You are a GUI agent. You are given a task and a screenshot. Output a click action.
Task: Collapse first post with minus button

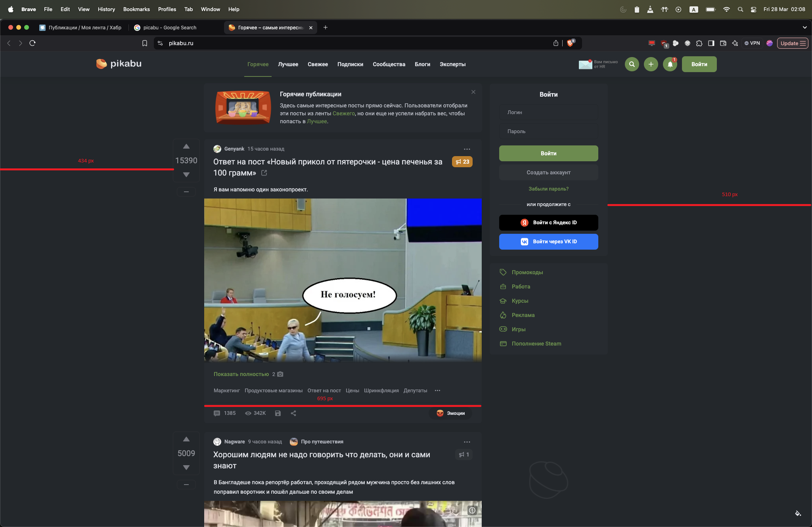(x=186, y=192)
